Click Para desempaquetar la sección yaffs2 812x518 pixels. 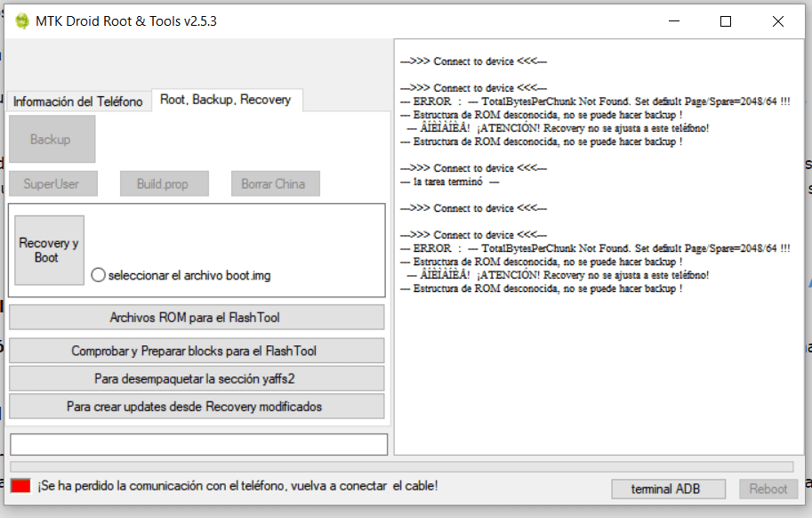(x=197, y=378)
